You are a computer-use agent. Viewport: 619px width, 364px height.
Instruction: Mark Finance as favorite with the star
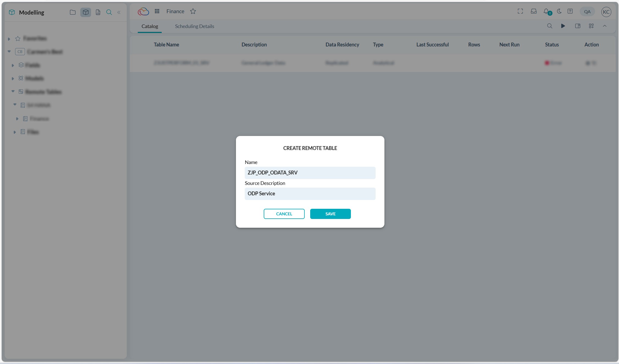[193, 11]
